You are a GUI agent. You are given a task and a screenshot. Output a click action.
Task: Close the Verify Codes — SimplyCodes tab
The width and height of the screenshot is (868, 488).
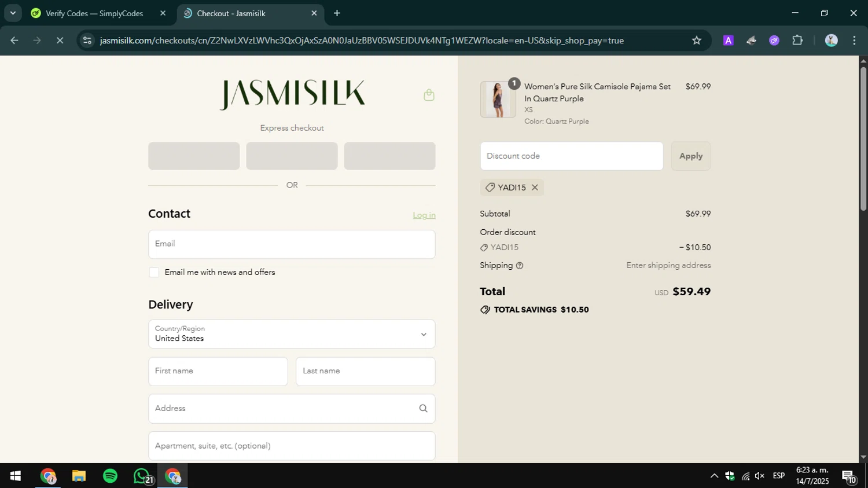coord(163,13)
